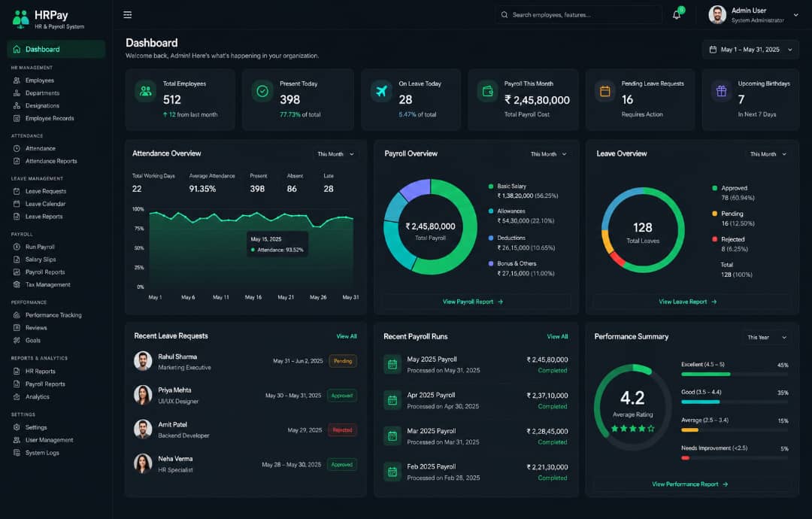This screenshot has height=519, width=812.
Task: Click View All in Recent Leave Requests
Action: (347, 336)
